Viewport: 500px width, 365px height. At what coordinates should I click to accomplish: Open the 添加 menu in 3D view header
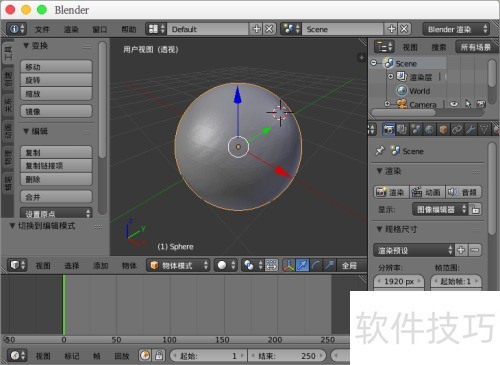[100, 266]
